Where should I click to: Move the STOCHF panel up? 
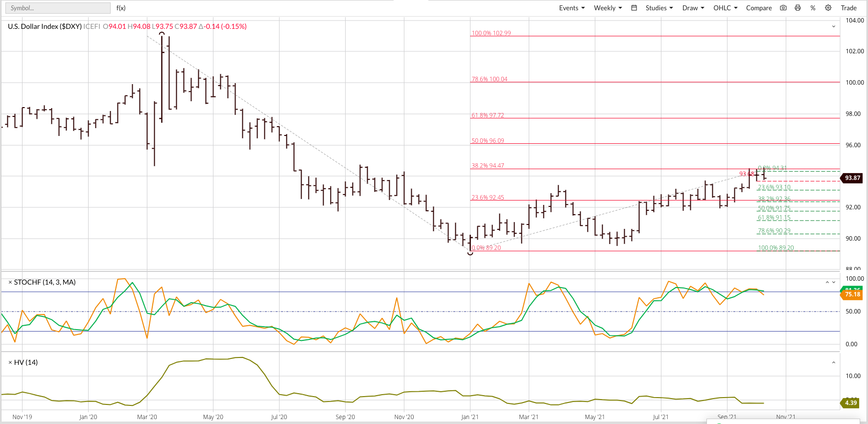point(827,283)
